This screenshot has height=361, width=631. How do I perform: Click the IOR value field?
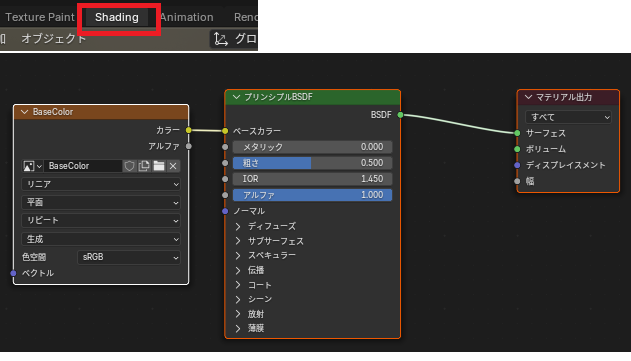point(312,179)
